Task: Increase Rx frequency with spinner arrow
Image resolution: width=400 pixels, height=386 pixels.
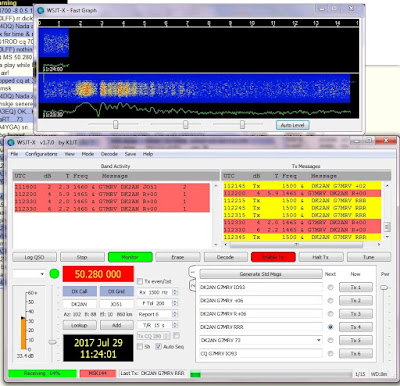Action: tap(175, 291)
